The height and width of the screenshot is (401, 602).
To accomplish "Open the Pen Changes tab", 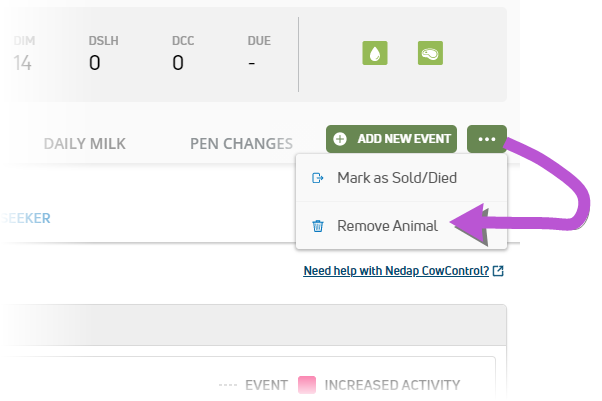I will pos(241,144).
